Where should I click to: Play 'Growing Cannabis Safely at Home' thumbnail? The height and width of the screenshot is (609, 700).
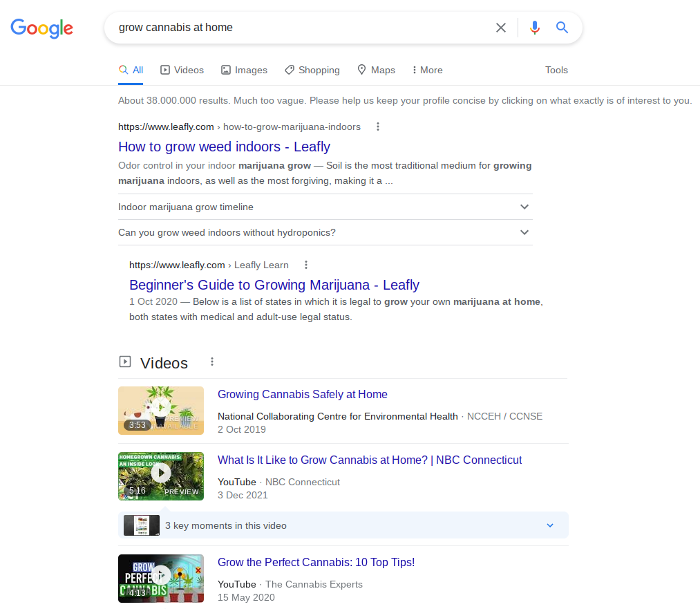pos(161,411)
